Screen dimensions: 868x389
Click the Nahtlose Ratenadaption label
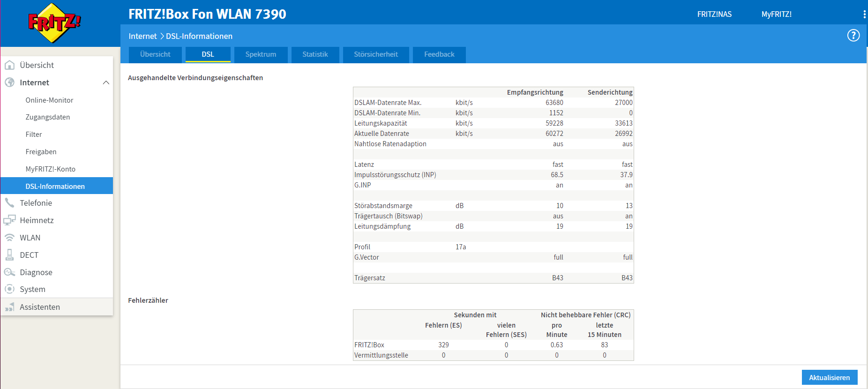coord(390,144)
